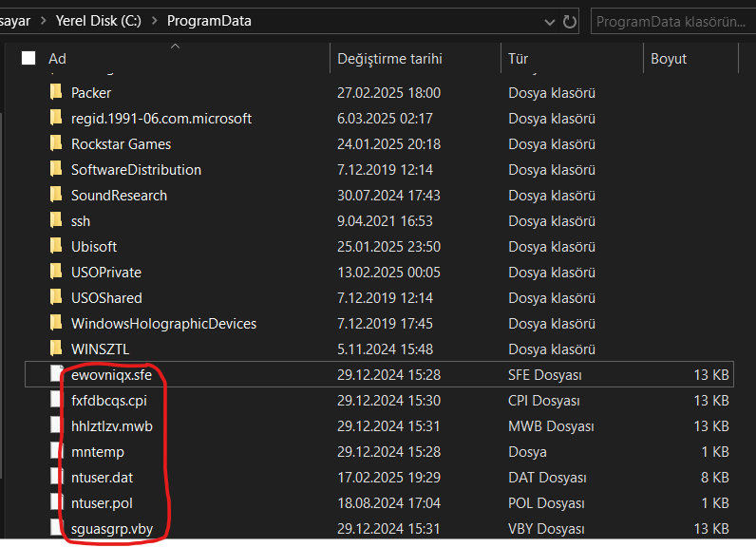Select the sguasgrp.vby file name
Screen dimensions: 756x547
click(112, 529)
